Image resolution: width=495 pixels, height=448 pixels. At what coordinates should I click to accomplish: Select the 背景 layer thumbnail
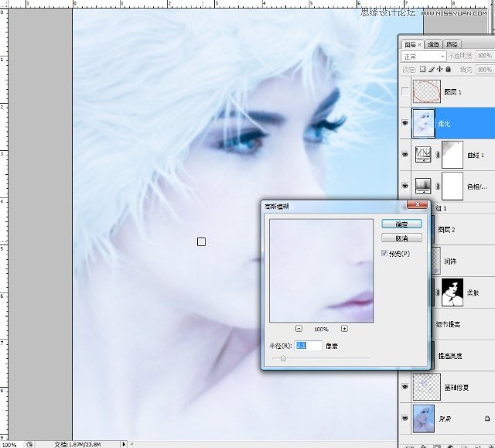423,419
